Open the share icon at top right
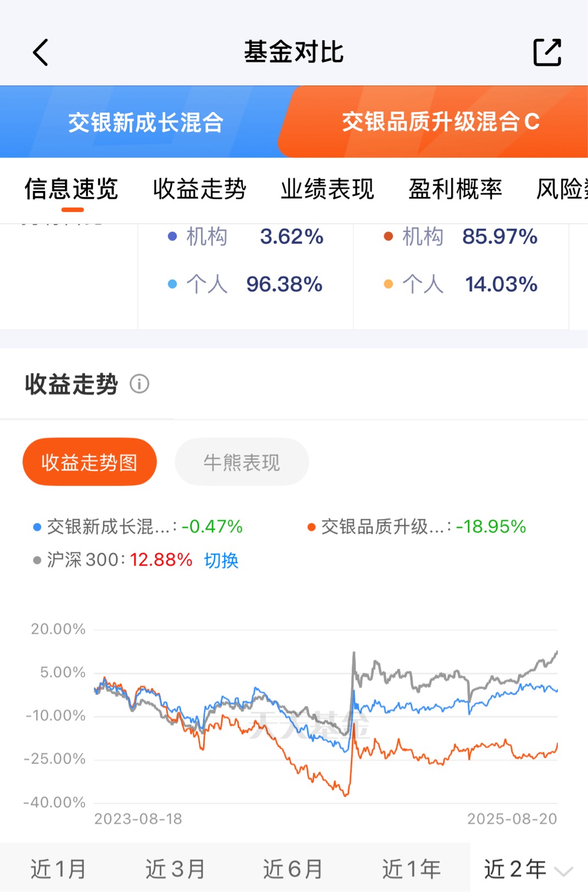588x892 pixels. point(547,53)
